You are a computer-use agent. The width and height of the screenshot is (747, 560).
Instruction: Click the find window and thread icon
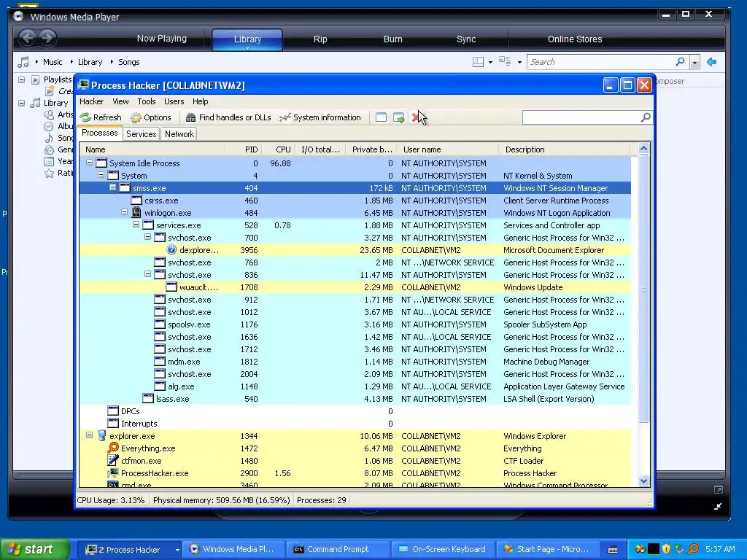click(x=399, y=117)
